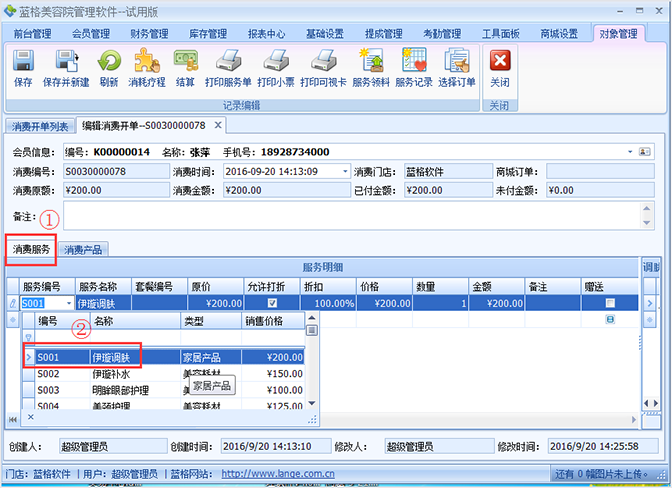Open the 提成管理 ribbon tab
This screenshot has height=488, width=672.
point(384,33)
